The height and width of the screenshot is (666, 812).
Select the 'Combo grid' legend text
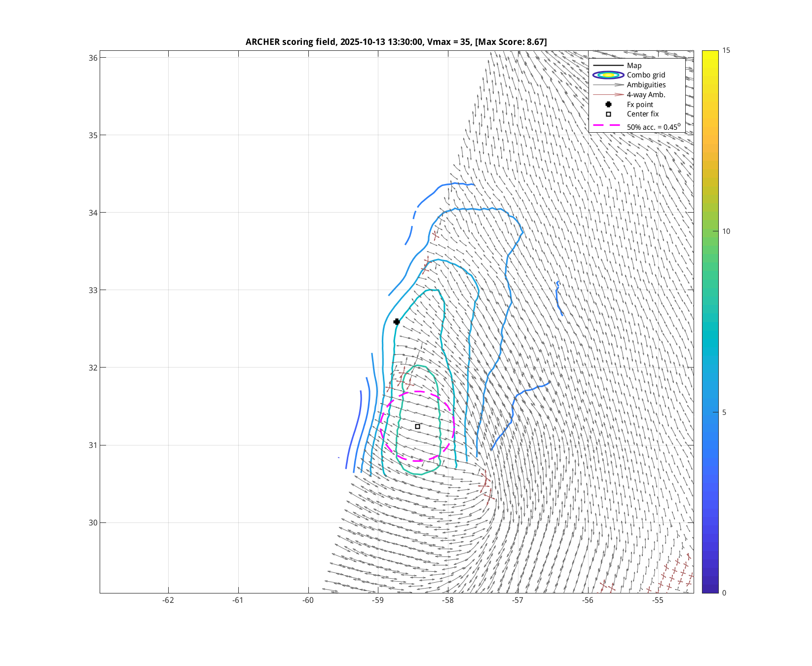[646, 75]
